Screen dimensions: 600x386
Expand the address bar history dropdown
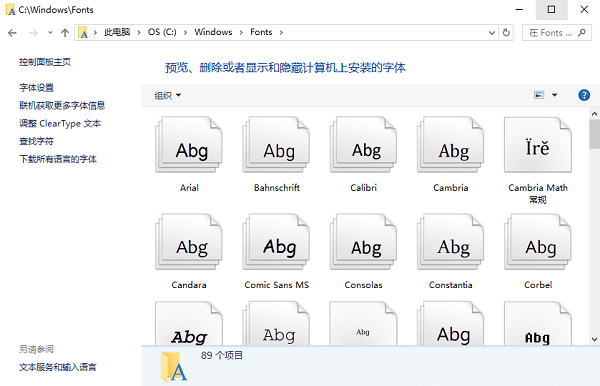492,33
